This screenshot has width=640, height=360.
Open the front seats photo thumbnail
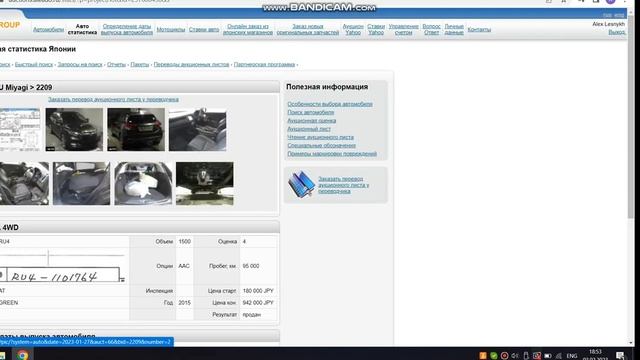coord(24,183)
